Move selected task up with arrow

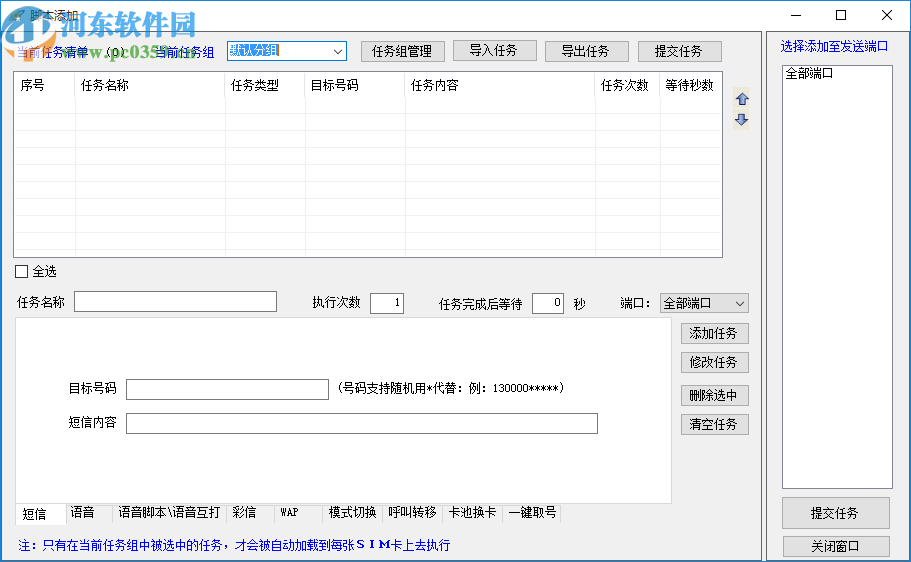click(x=741, y=99)
